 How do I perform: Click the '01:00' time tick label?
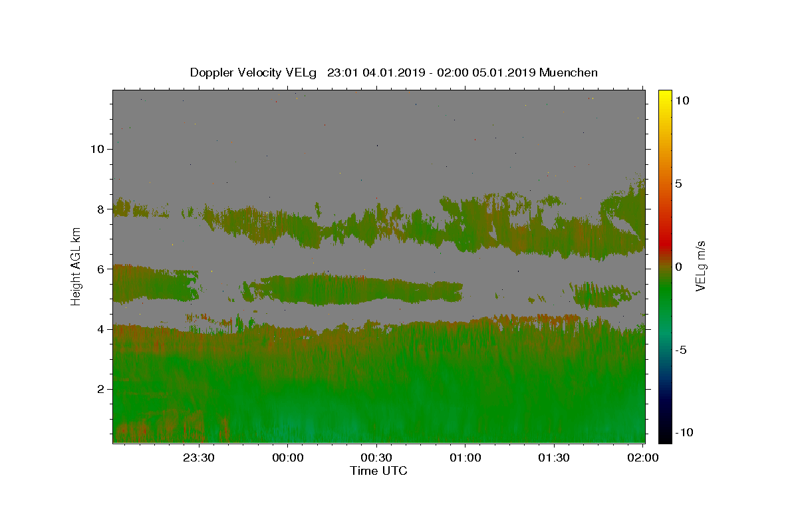465,458
